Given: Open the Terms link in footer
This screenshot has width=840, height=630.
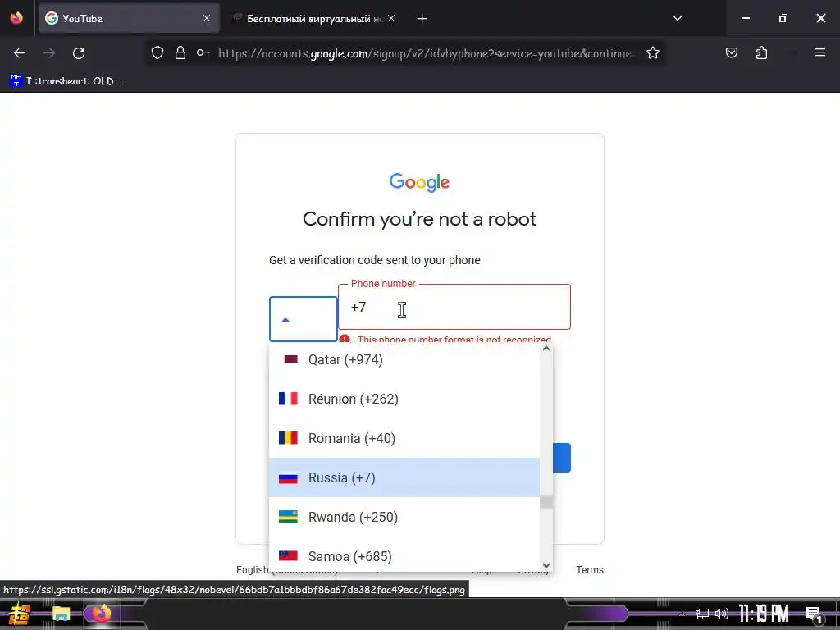Looking at the screenshot, I should click(x=590, y=570).
